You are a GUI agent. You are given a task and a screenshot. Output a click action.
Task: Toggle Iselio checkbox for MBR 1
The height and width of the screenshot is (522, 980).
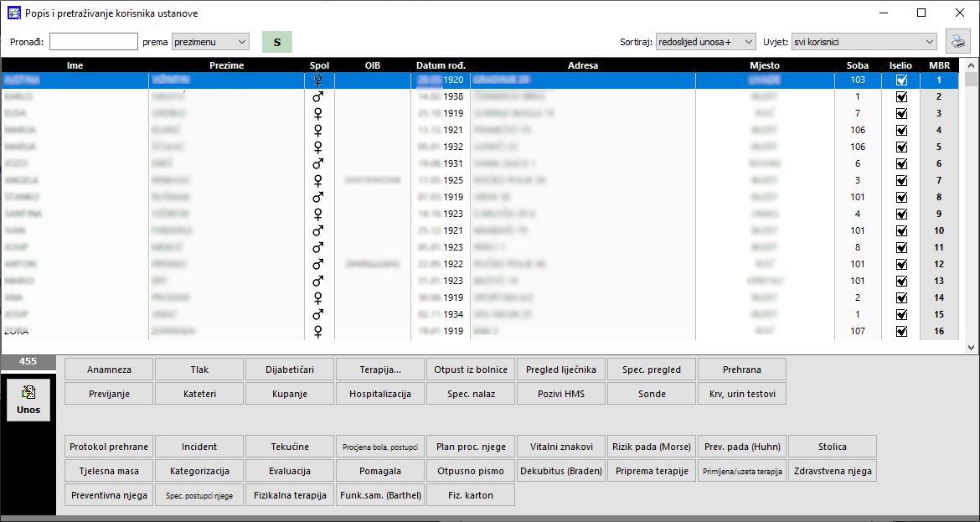pos(901,80)
